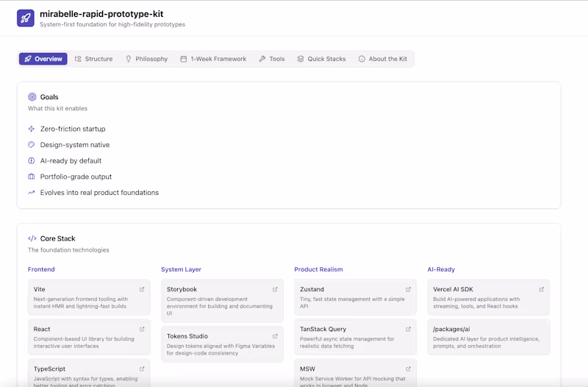Click external link icon on Tokens Studio

point(275,336)
